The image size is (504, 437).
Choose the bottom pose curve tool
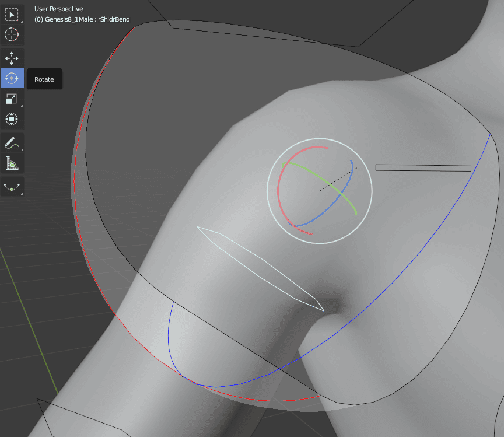click(12, 187)
